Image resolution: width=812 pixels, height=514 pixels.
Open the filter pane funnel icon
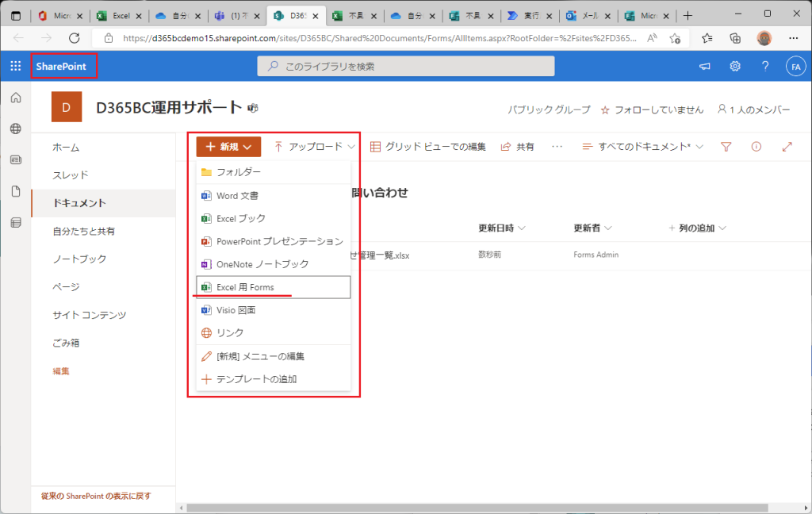pos(726,147)
